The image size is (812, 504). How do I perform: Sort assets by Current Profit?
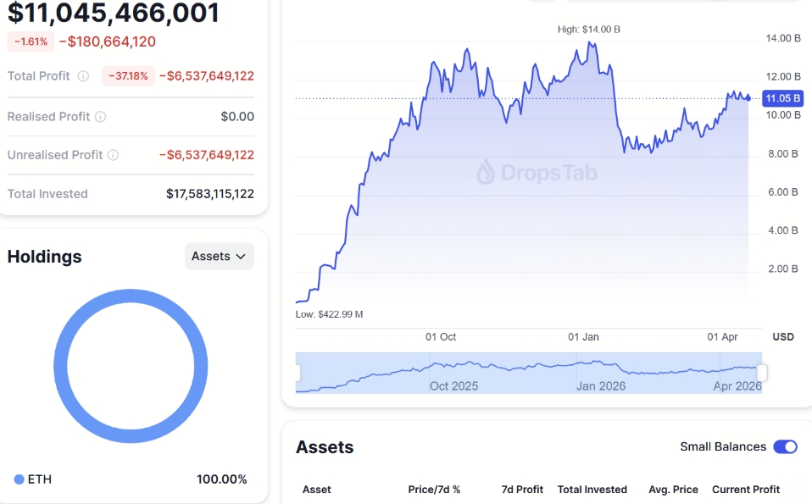[745, 490]
